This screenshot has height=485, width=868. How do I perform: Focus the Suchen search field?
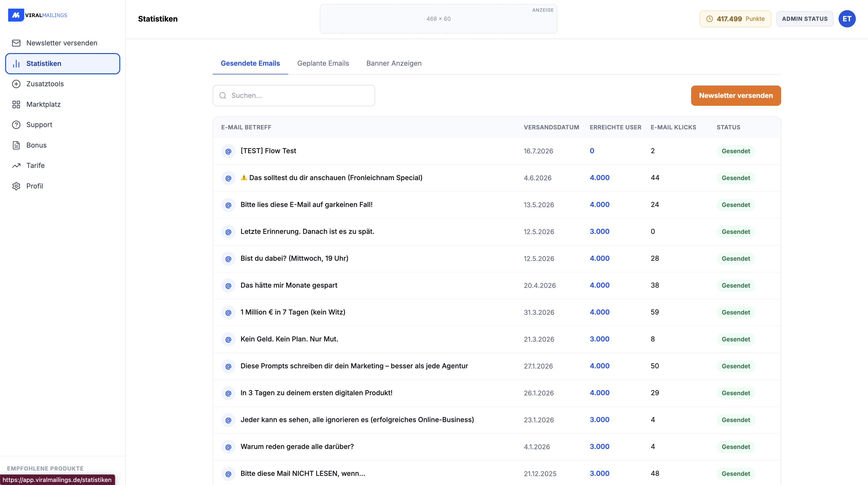pos(293,96)
